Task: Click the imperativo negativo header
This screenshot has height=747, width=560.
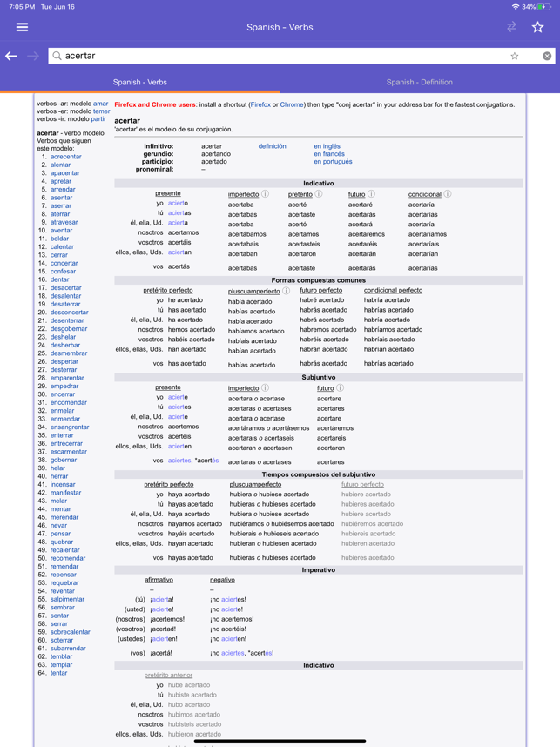Action: pos(222,580)
